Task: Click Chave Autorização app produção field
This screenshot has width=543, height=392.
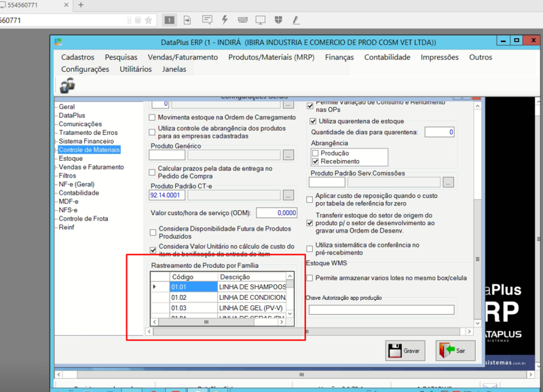Action: (381, 310)
